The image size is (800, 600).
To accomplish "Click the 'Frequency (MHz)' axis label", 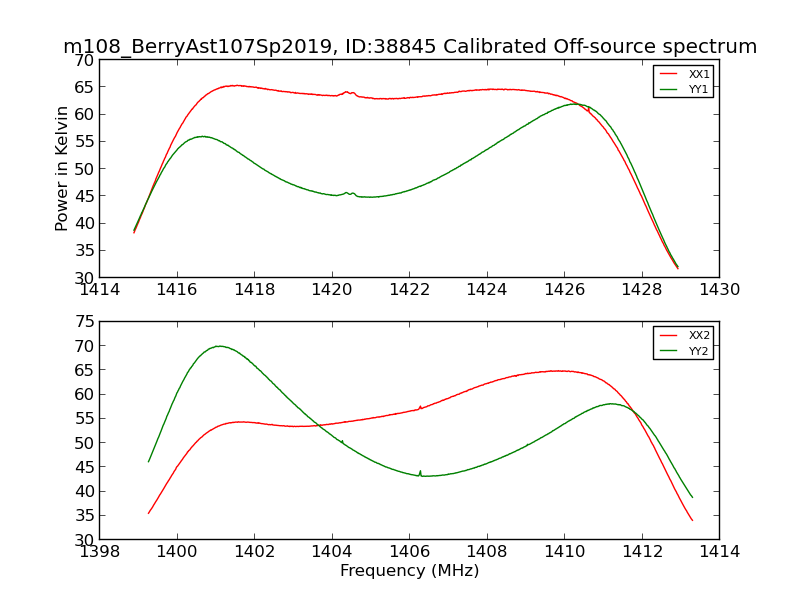I will coord(410,570).
